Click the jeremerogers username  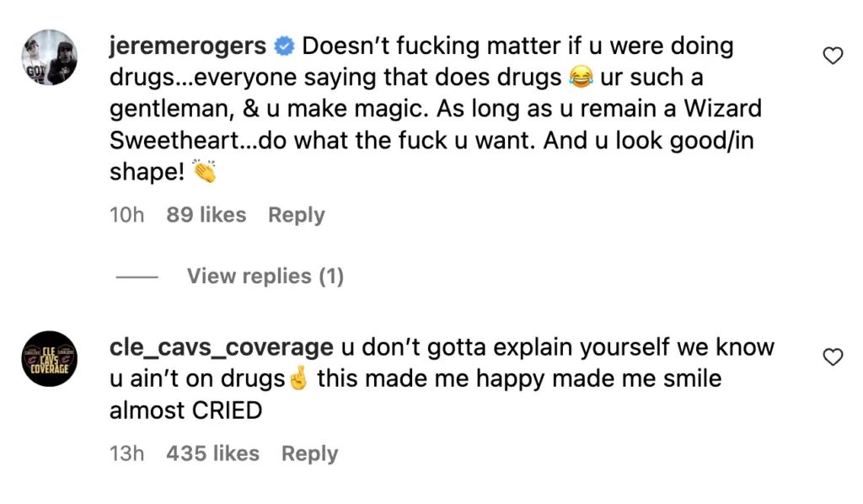point(188,46)
